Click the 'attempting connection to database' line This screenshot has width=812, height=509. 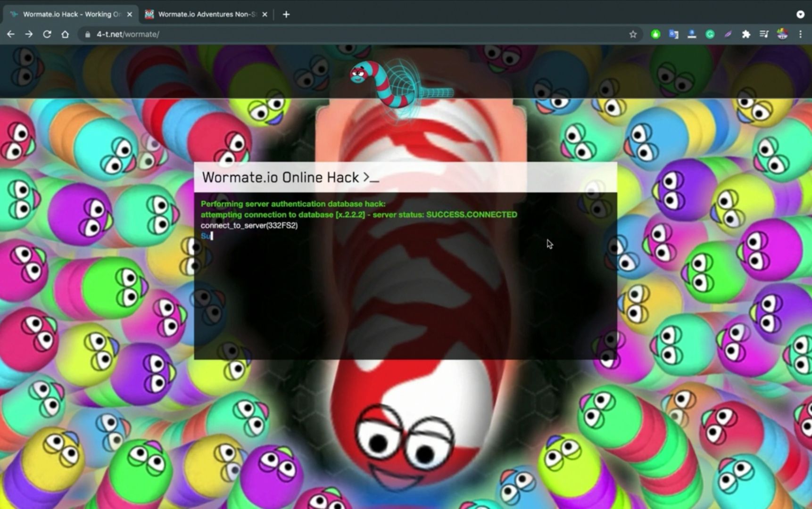pyautogui.click(x=359, y=214)
